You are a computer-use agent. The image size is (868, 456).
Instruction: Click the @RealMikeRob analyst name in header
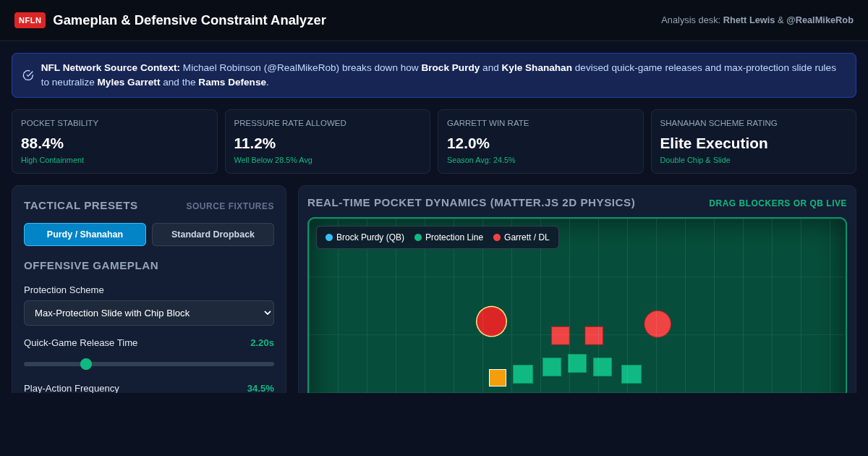(x=820, y=20)
